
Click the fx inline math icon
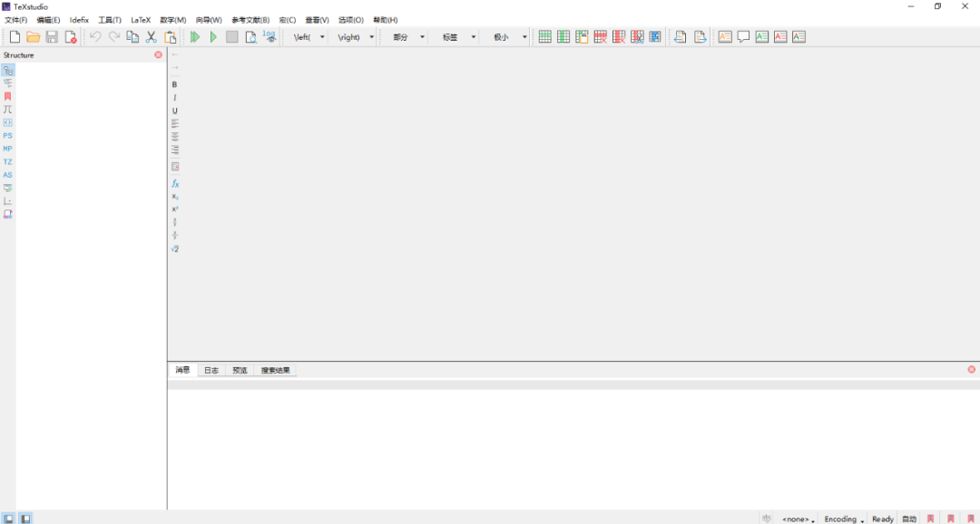click(x=175, y=183)
